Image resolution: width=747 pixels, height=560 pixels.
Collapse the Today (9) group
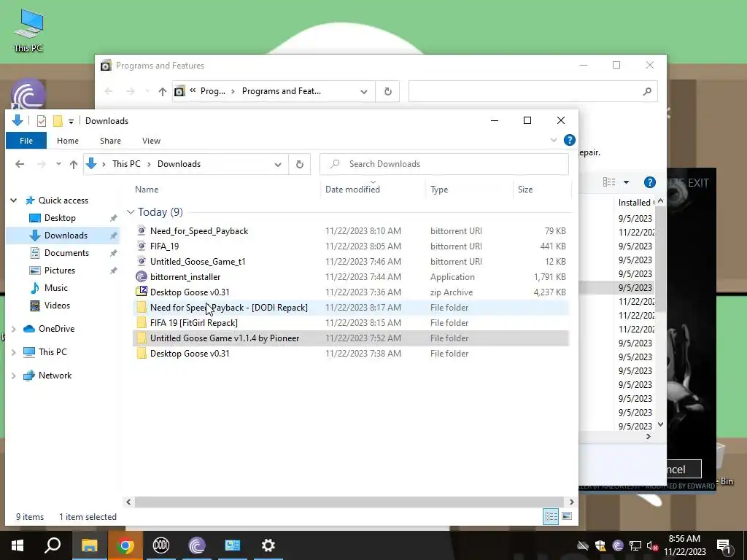click(131, 212)
